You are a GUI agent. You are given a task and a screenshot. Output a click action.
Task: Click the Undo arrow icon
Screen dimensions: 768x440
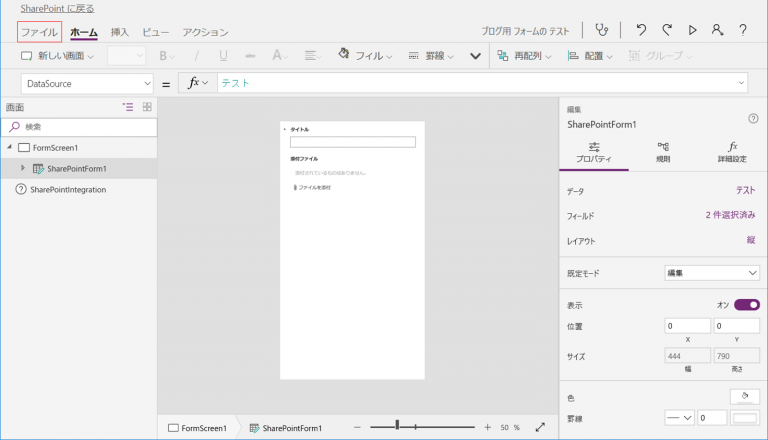tap(641, 31)
